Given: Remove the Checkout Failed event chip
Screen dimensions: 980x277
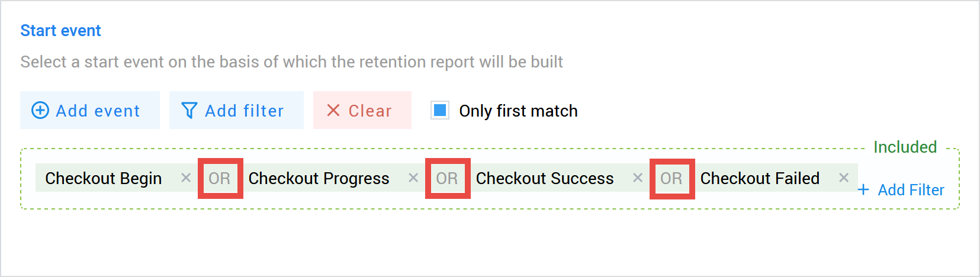Looking at the screenshot, I should pos(844,178).
